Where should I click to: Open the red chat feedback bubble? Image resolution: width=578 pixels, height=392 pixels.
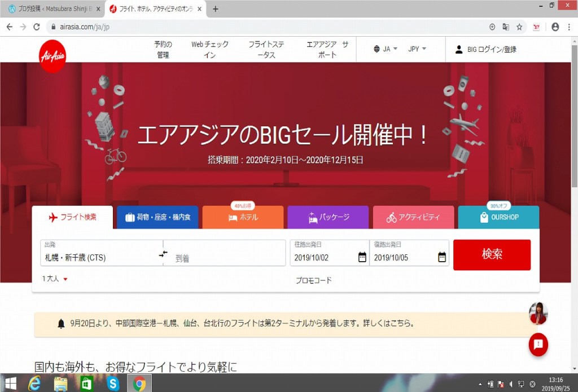pyautogui.click(x=538, y=345)
